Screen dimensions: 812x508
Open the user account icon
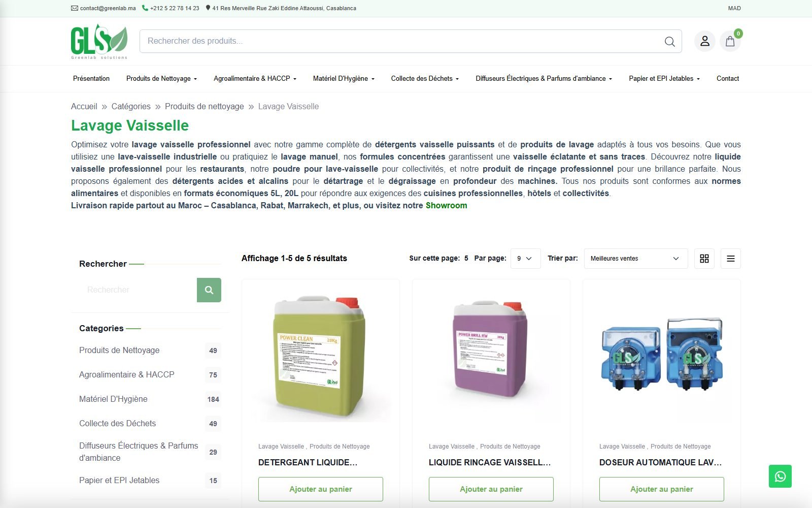705,41
